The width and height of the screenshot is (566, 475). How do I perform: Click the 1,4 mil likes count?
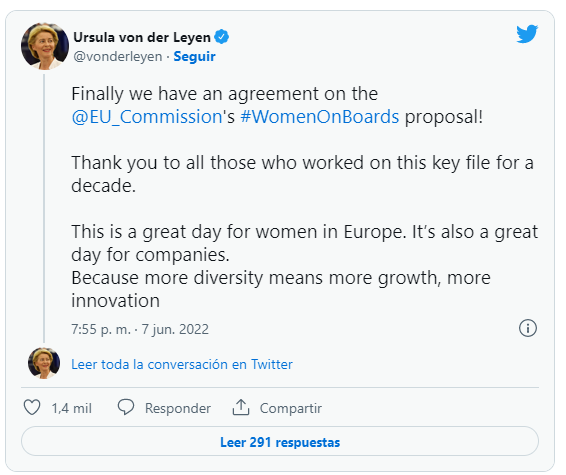71,408
